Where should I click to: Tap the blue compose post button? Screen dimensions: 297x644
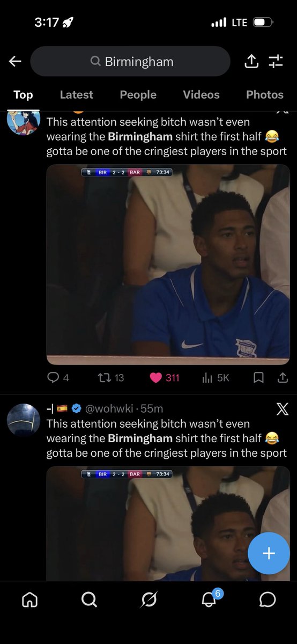(x=269, y=553)
